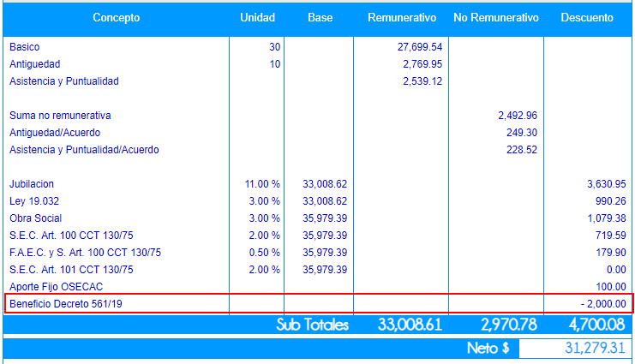Click the Ley 19.032 row label
The image size is (635, 364).
33,201
